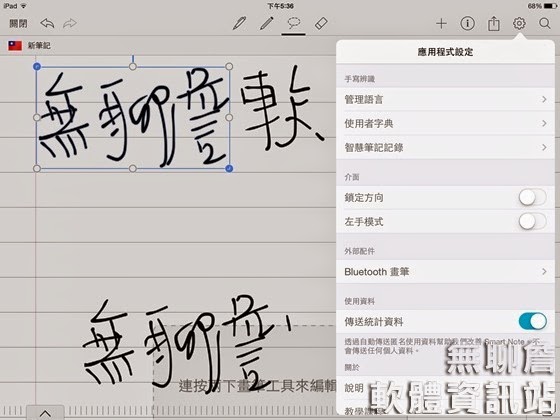Image resolution: width=560 pixels, height=420 pixels.
Task: Click the 應用程式設定 panel title
Action: tap(445, 52)
